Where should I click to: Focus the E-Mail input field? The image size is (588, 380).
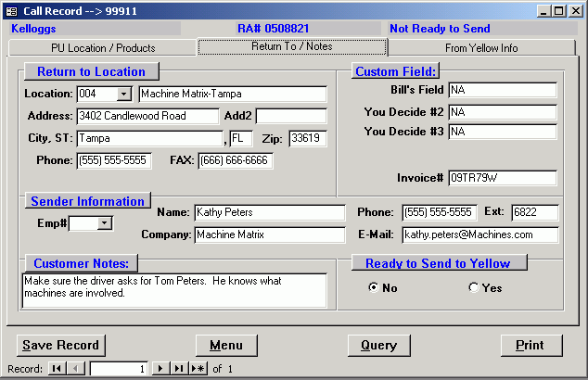tap(479, 234)
